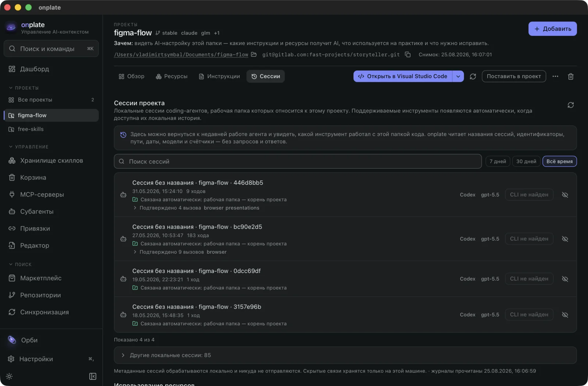Hide session 3157e96b link
Image resolution: width=588 pixels, height=386 pixels.
tap(565, 315)
